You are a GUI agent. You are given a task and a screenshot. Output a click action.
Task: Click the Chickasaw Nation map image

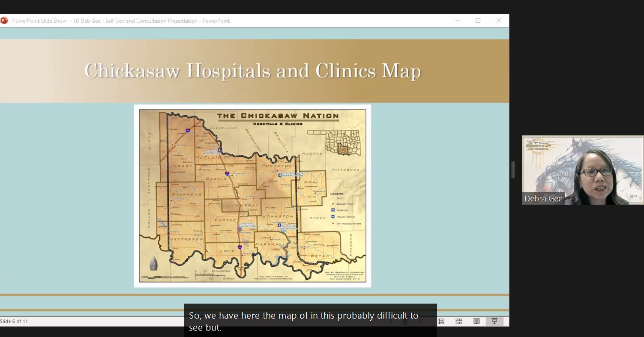pos(252,196)
